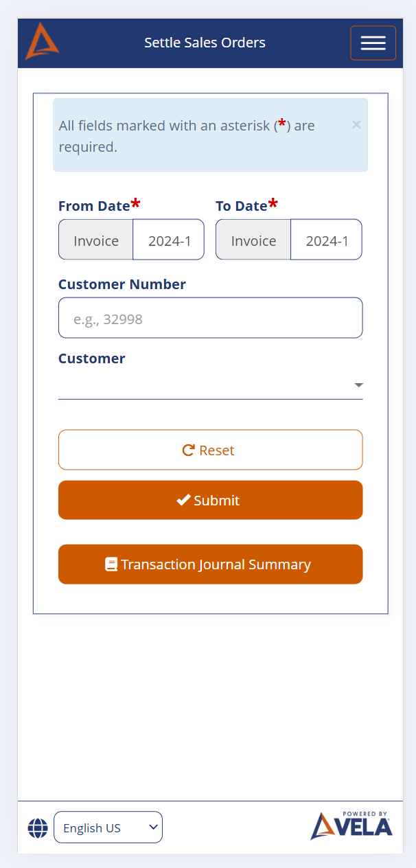Click the From Date Invoice label
This screenshot has height=868, width=416.
click(x=96, y=240)
